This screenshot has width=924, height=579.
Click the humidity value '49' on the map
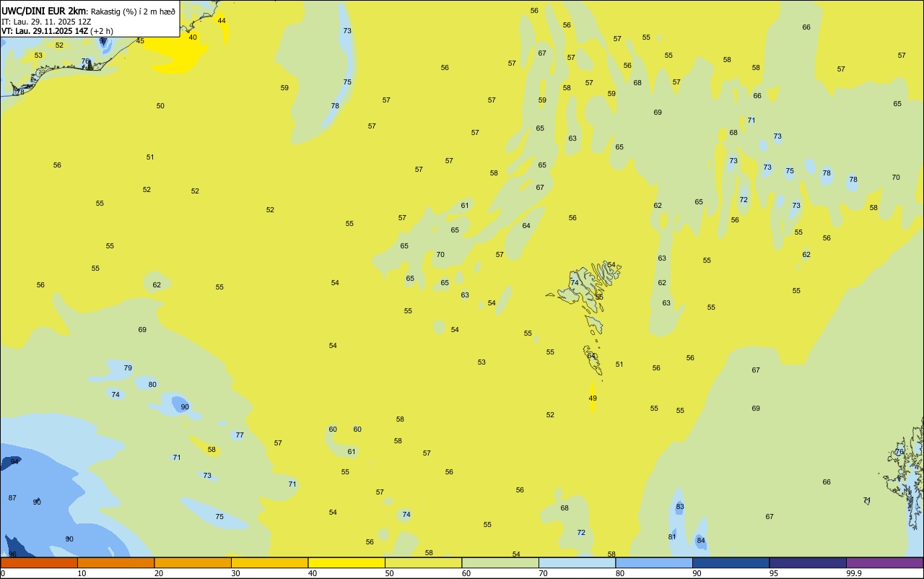[x=593, y=399]
